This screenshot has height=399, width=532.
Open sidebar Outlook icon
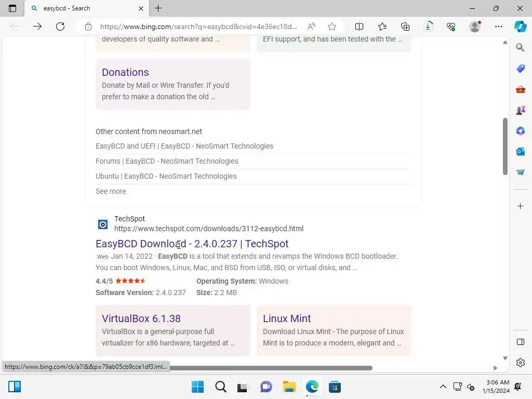click(520, 152)
